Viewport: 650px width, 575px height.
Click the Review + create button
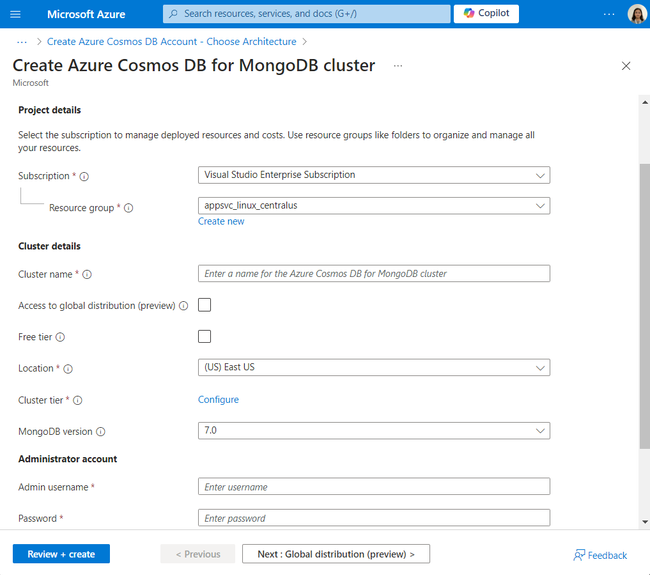coord(61,554)
